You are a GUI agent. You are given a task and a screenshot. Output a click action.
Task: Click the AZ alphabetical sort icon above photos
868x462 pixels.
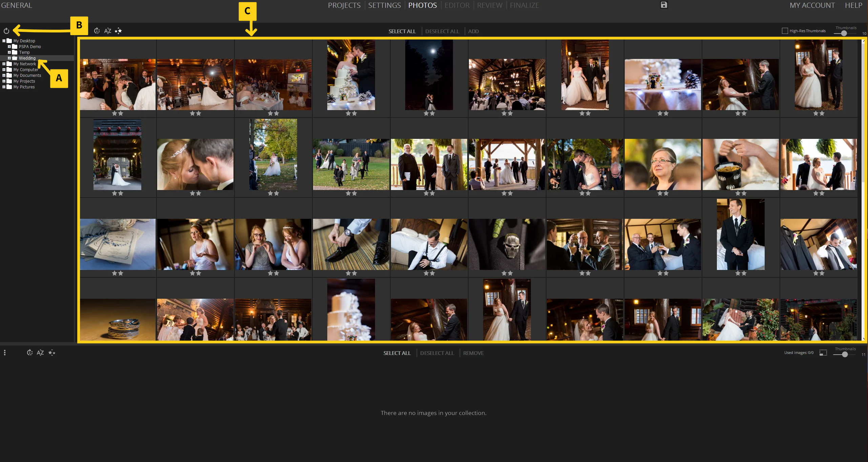(x=107, y=31)
